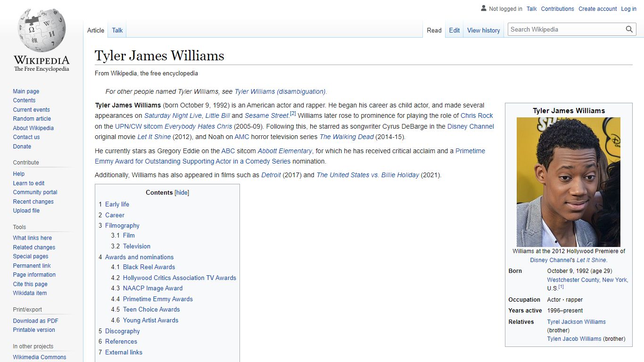The width and height of the screenshot is (644, 362).
Task: Click the Donate link
Action: pos(22,147)
